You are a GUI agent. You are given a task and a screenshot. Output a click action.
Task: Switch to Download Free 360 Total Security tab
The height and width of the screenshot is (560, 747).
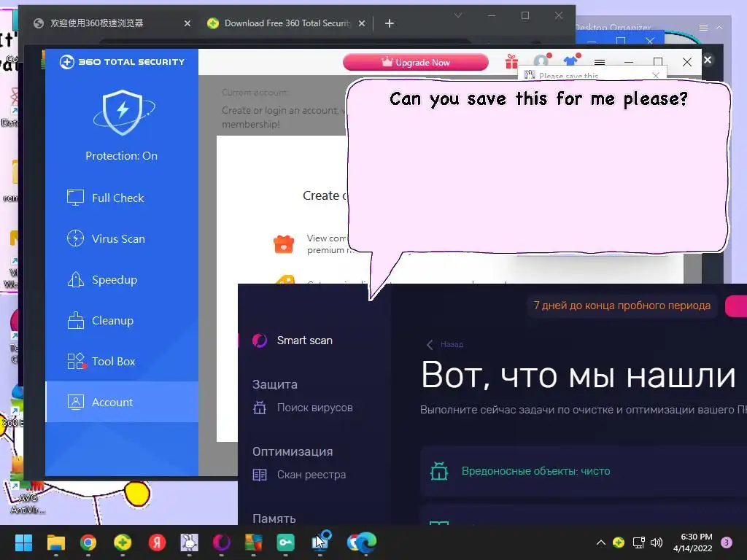(287, 23)
